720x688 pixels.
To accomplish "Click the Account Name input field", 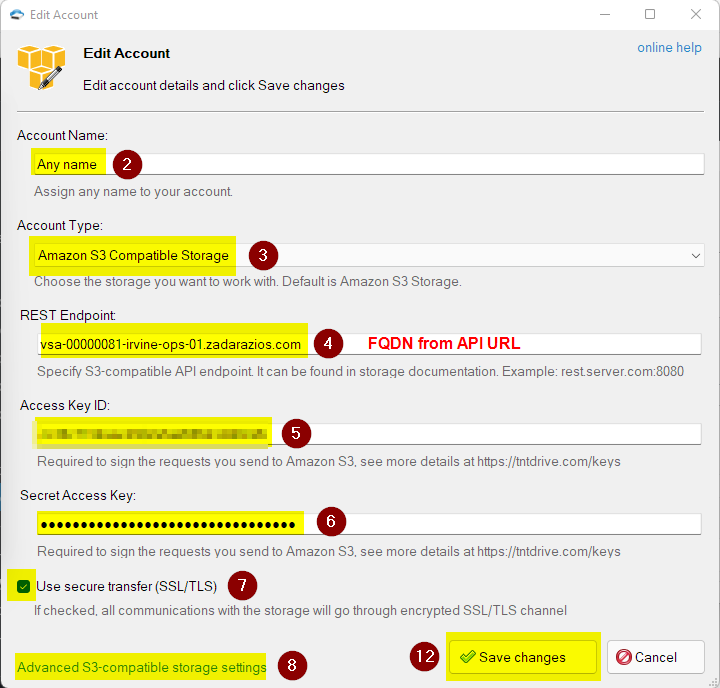I will tap(369, 164).
